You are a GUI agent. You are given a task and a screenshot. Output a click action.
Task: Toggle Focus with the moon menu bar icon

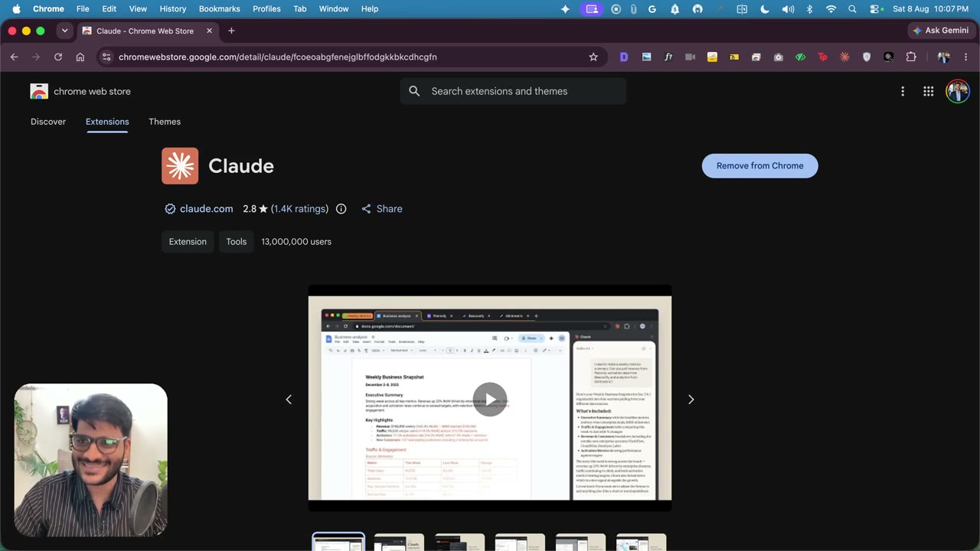coord(765,9)
